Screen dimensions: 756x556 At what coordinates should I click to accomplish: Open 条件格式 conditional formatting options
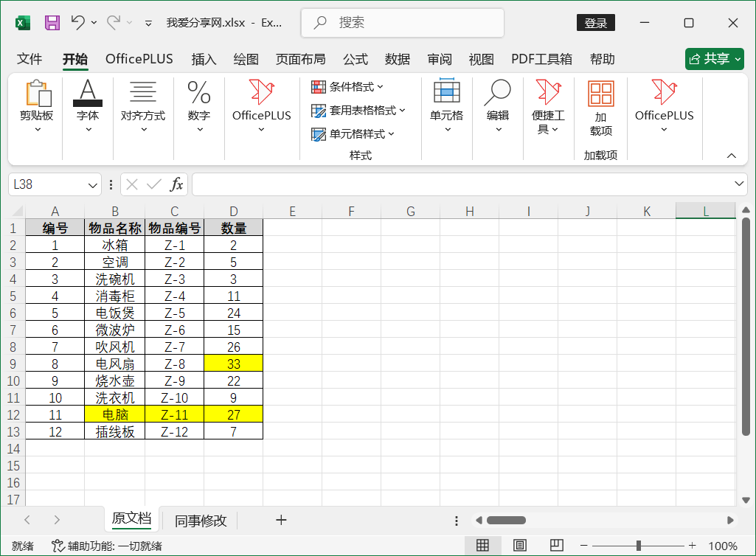(347, 86)
